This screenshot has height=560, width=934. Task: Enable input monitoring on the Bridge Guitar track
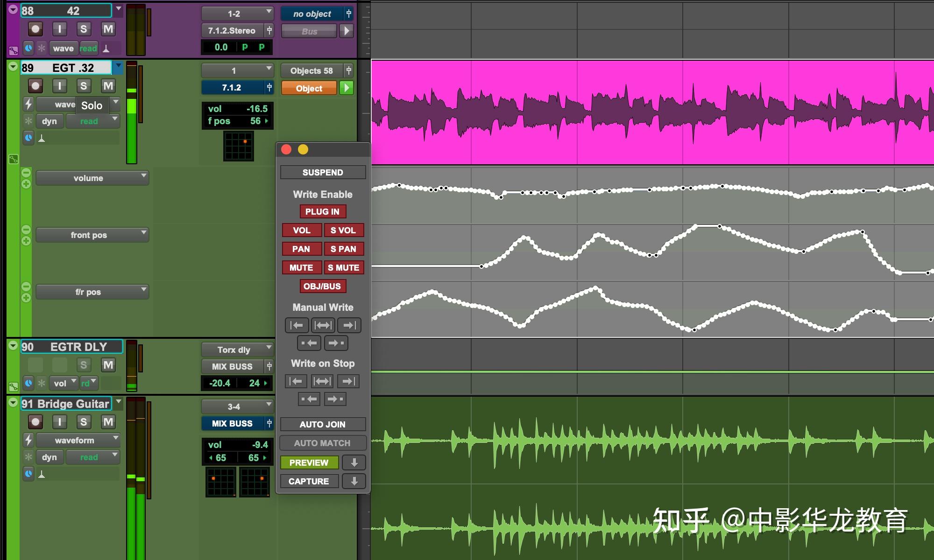point(60,421)
